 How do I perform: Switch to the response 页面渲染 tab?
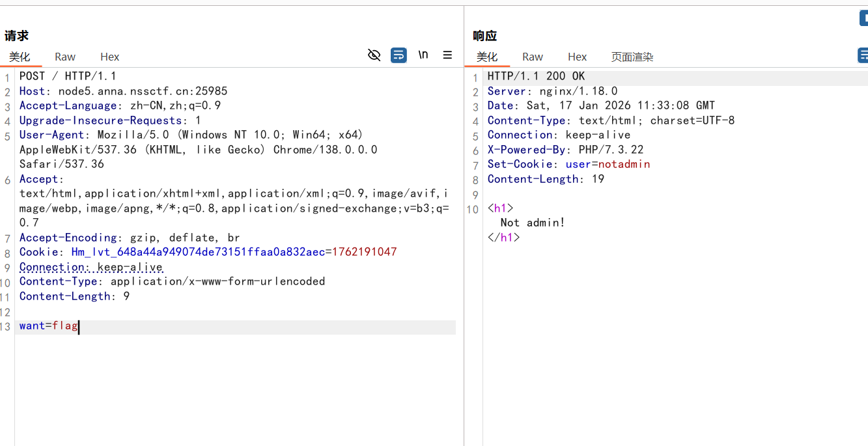[x=632, y=57]
